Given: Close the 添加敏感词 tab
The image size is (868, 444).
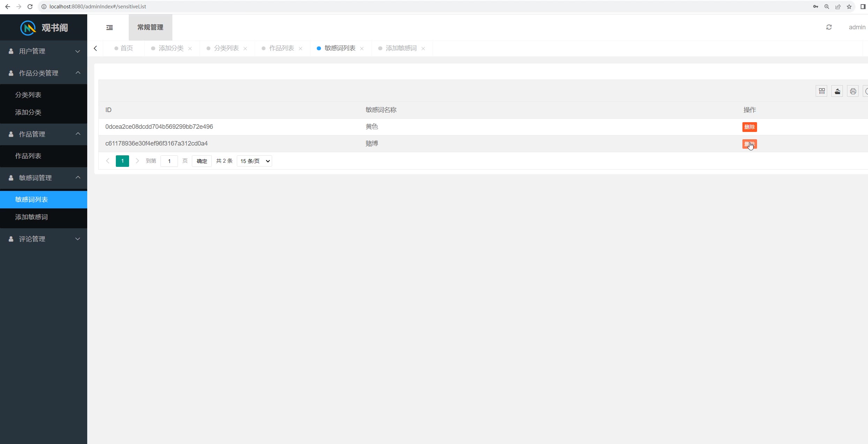Looking at the screenshot, I should click(x=423, y=49).
